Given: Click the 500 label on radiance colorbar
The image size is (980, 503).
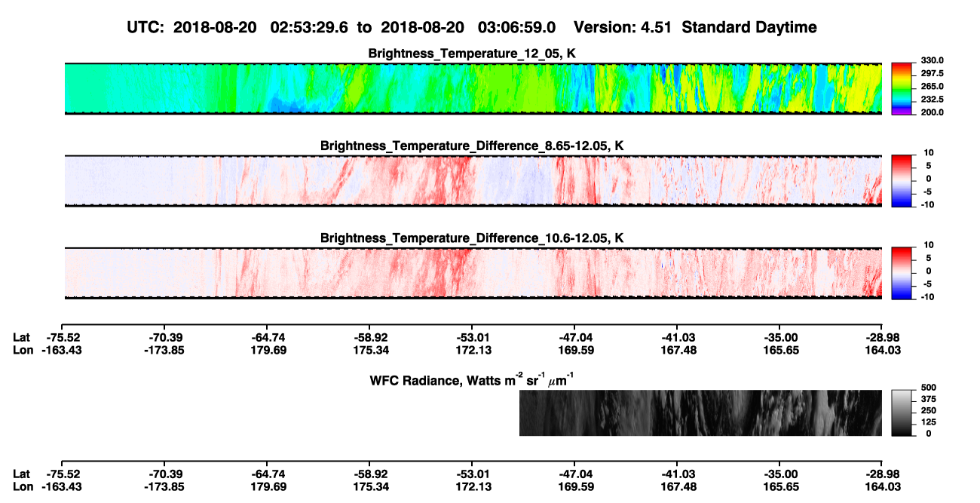Looking at the screenshot, I should coord(929,386).
